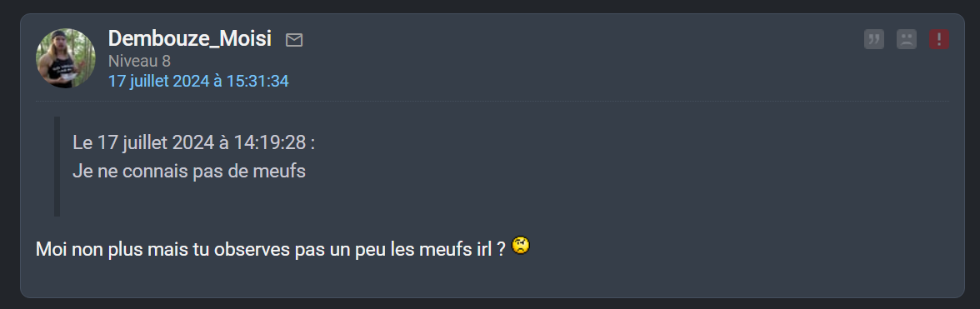
Task: Open the Dembouze_Moisi profile link
Action: (190, 38)
